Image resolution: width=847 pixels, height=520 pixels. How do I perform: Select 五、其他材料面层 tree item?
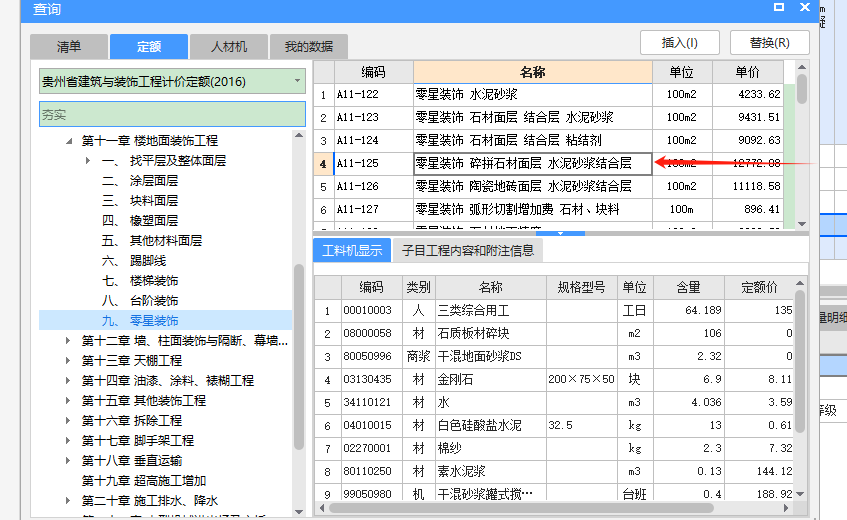[x=152, y=241]
